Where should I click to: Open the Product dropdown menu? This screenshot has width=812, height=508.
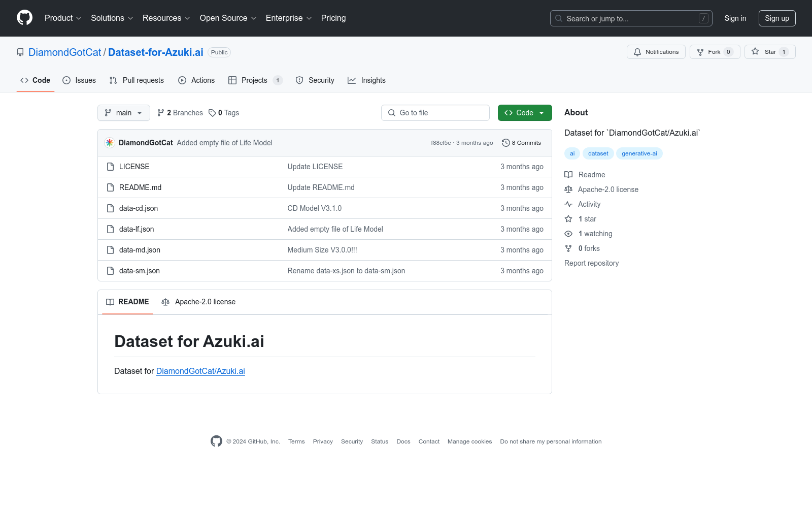tap(63, 18)
